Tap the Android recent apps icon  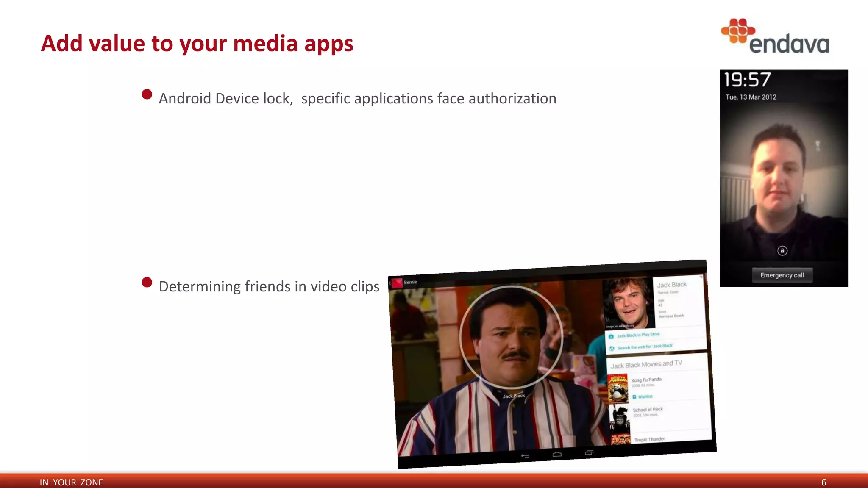589,452
